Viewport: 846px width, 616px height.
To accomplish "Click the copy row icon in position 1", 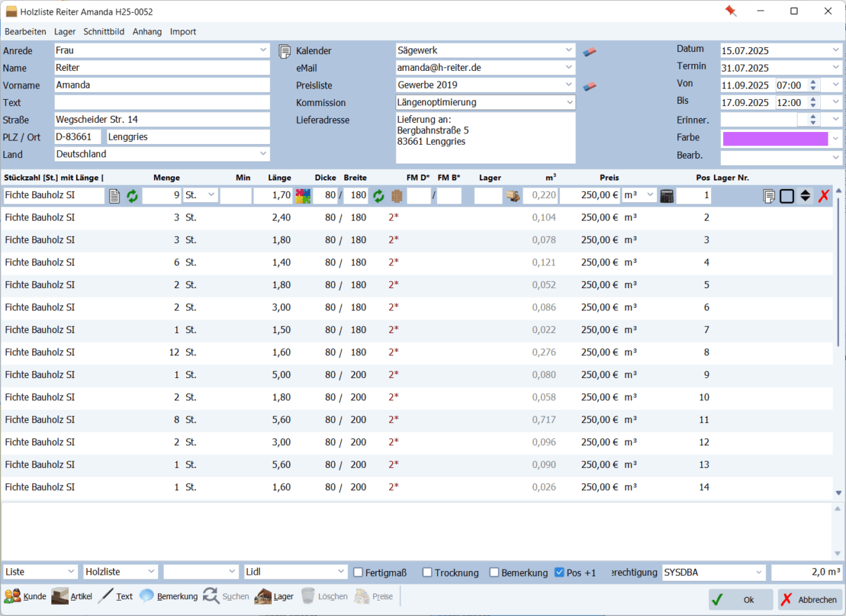I will tap(769, 196).
